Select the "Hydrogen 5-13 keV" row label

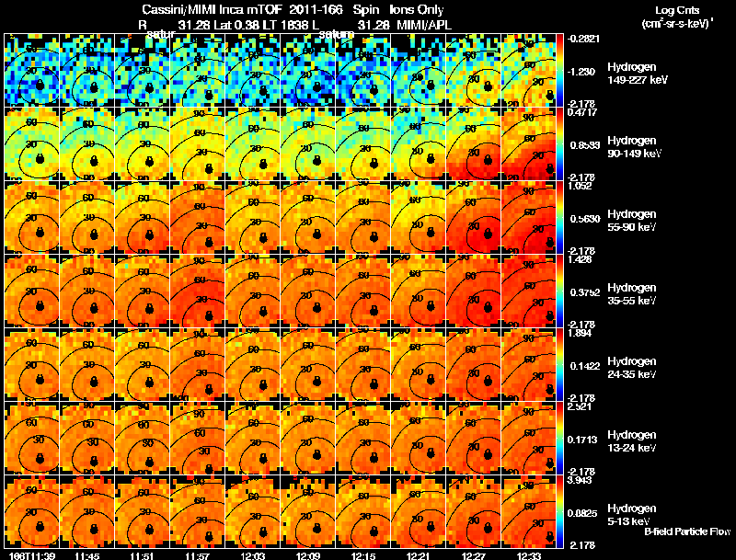[x=632, y=515]
